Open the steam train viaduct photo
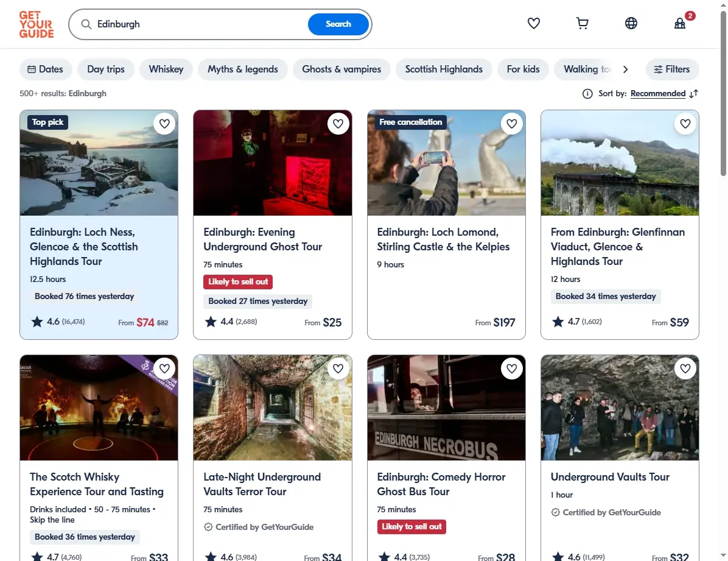This screenshot has height=561, width=728. coord(620,163)
